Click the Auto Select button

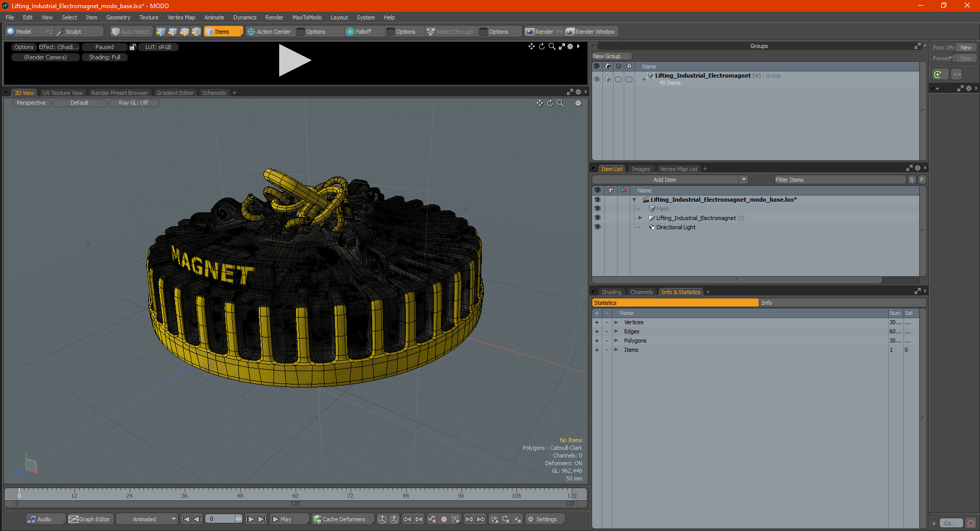coord(131,32)
